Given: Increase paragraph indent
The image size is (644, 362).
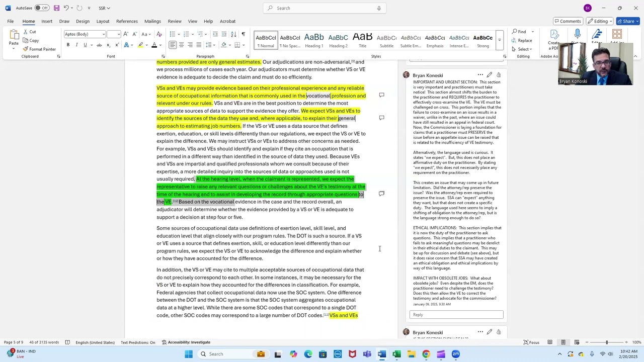Looking at the screenshot, I should (224, 34).
